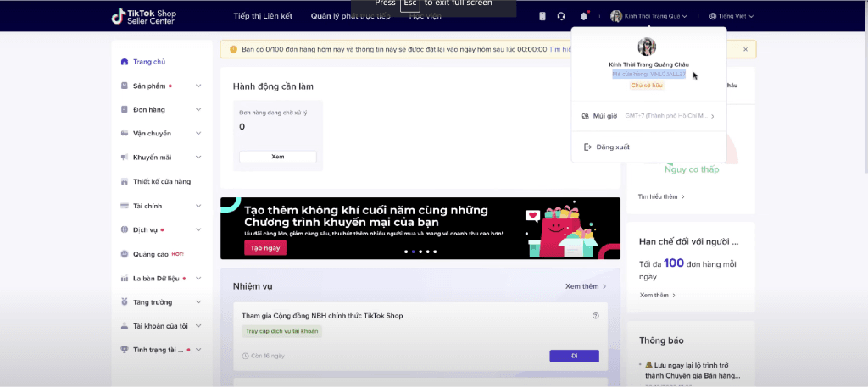Select the first banner carousel dot
The height and width of the screenshot is (387, 868).
pyautogui.click(x=405, y=252)
